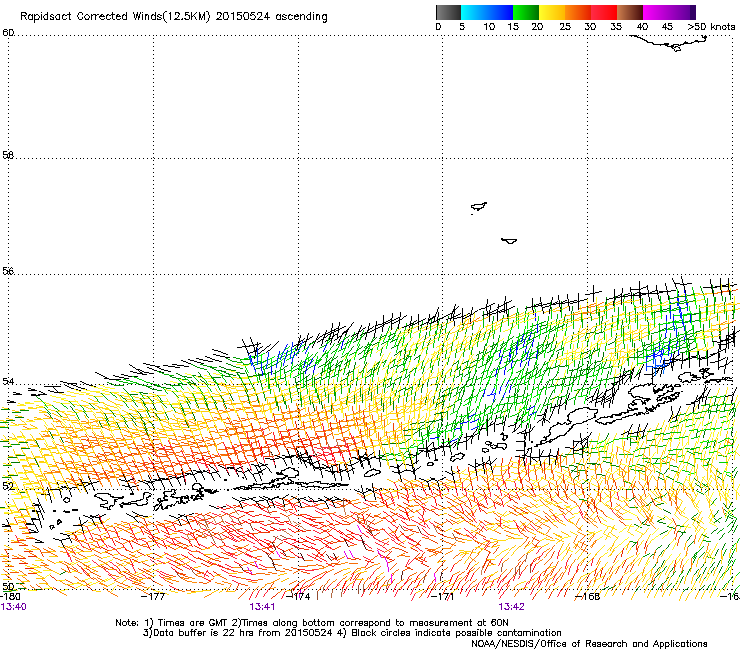Click the gray 0-5 knots color band
Screen dimensions: 740x650
(x=448, y=12)
